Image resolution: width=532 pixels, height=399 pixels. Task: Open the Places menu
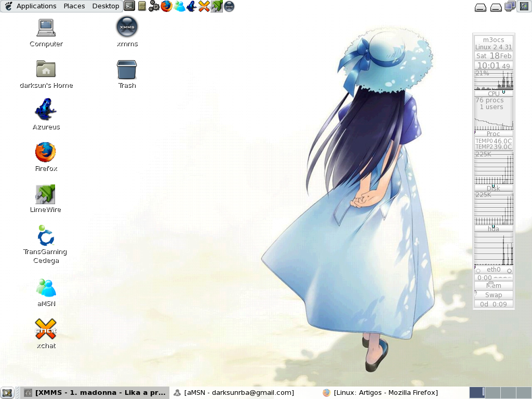click(x=74, y=6)
